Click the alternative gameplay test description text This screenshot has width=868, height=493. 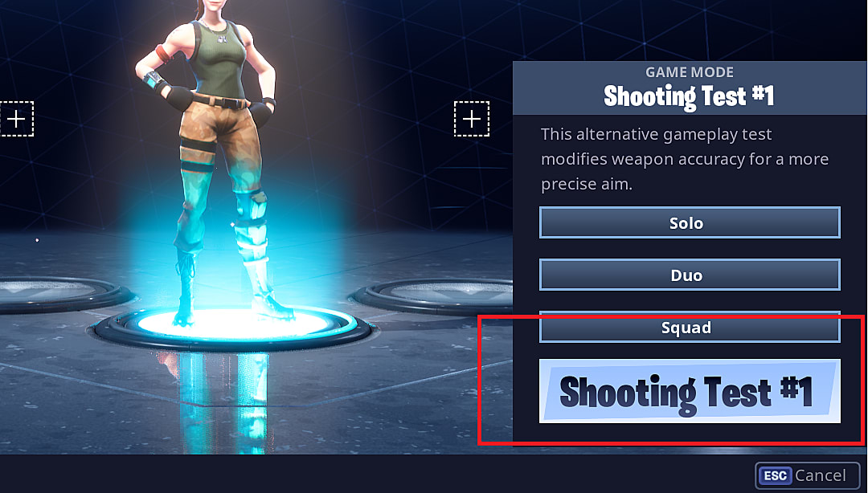tap(684, 159)
